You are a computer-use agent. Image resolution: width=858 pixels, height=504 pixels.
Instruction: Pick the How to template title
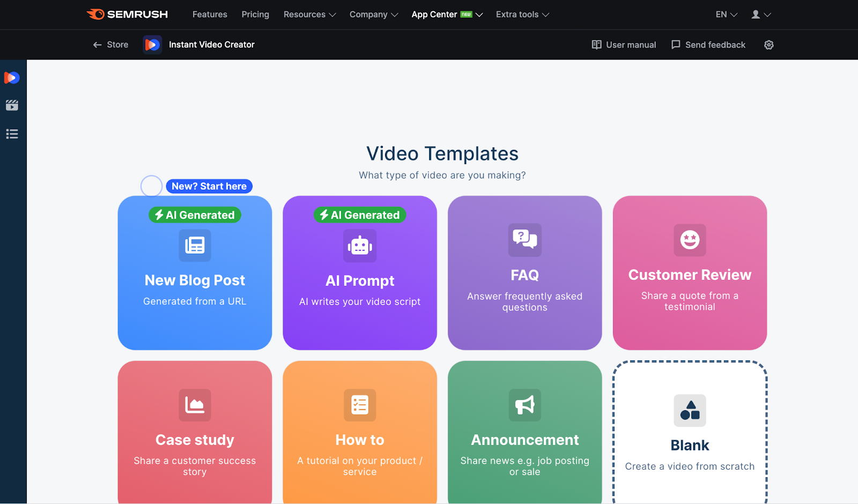[360, 440]
